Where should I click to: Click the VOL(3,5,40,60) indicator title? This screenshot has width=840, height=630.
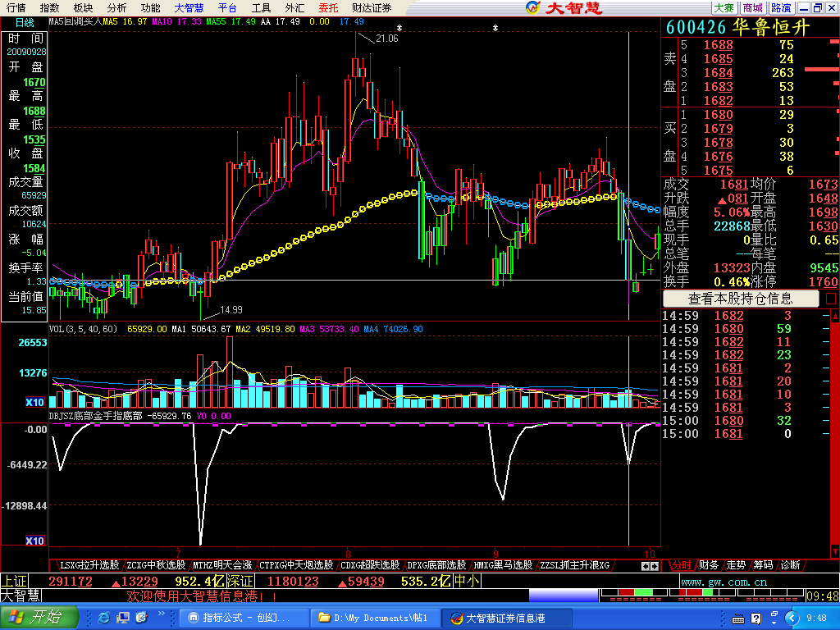[83, 329]
